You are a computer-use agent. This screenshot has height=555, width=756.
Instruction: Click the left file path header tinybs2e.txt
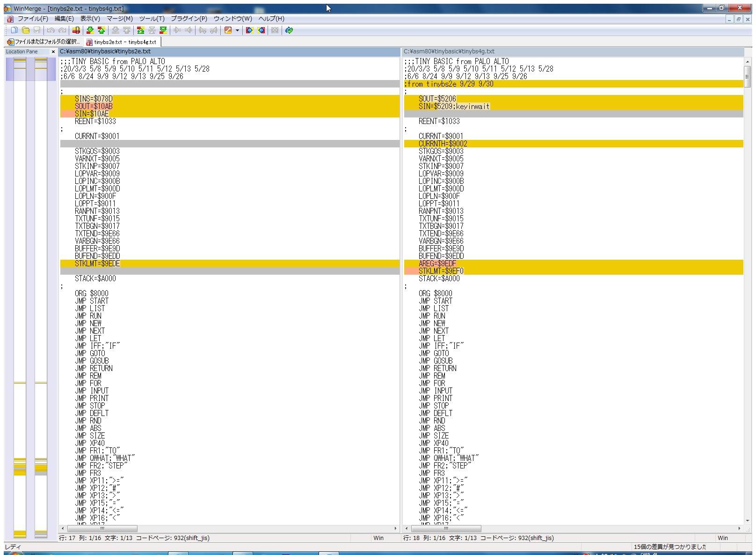point(230,51)
